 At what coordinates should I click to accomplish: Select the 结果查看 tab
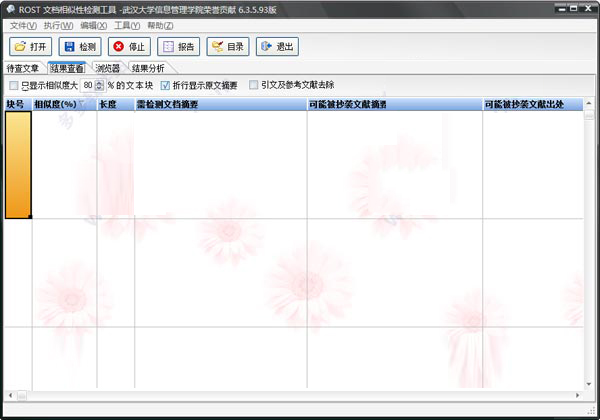pos(67,68)
